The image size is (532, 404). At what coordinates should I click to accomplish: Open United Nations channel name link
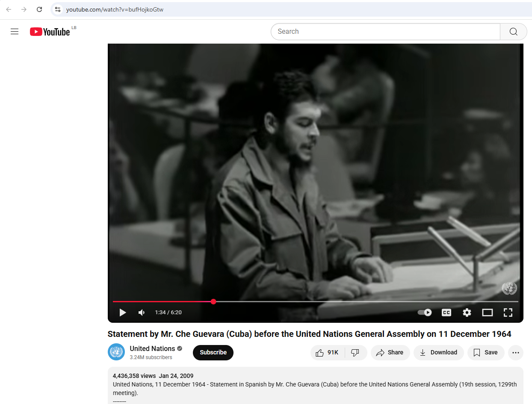point(152,348)
